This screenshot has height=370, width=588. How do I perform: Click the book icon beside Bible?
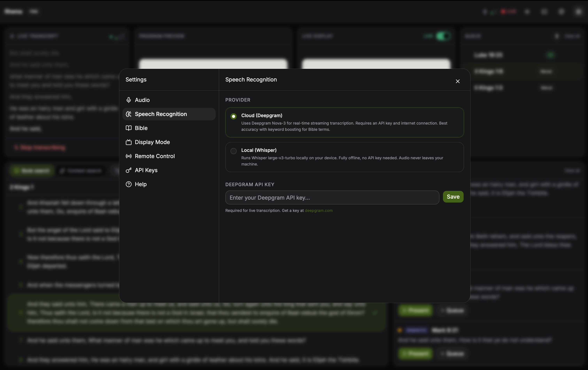click(x=129, y=128)
